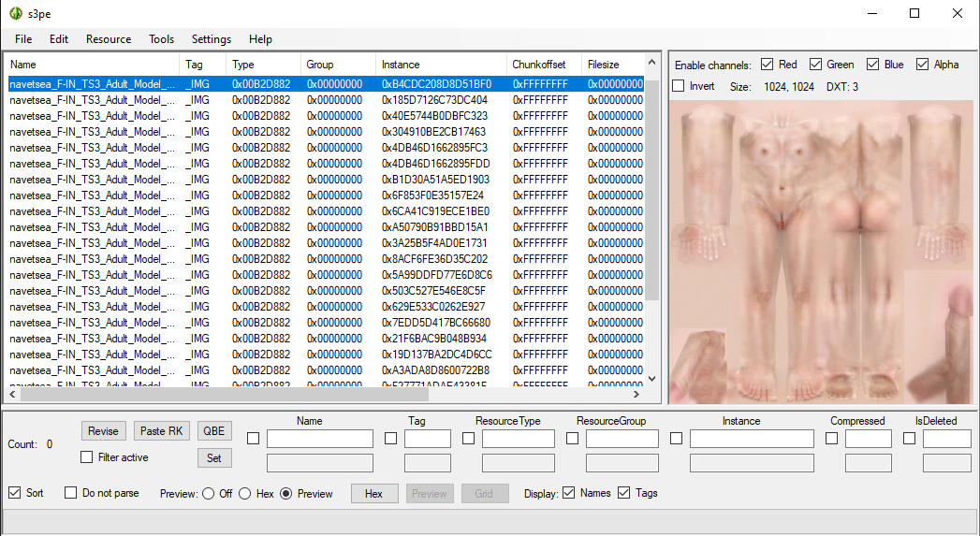
Task: Click the horizontal scroll right arrow
Action: (x=636, y=394)
